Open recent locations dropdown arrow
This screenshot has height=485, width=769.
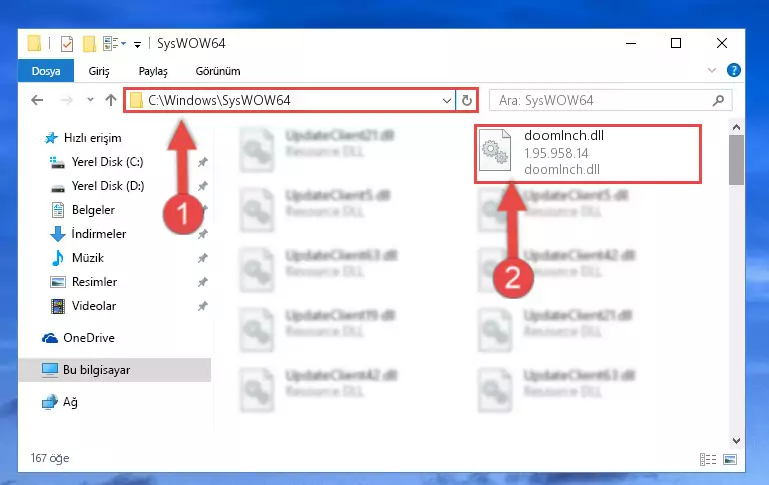90,100
